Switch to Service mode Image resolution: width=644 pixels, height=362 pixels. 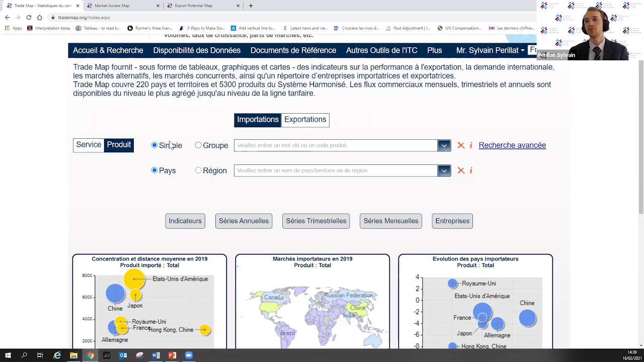coord(89,145)
